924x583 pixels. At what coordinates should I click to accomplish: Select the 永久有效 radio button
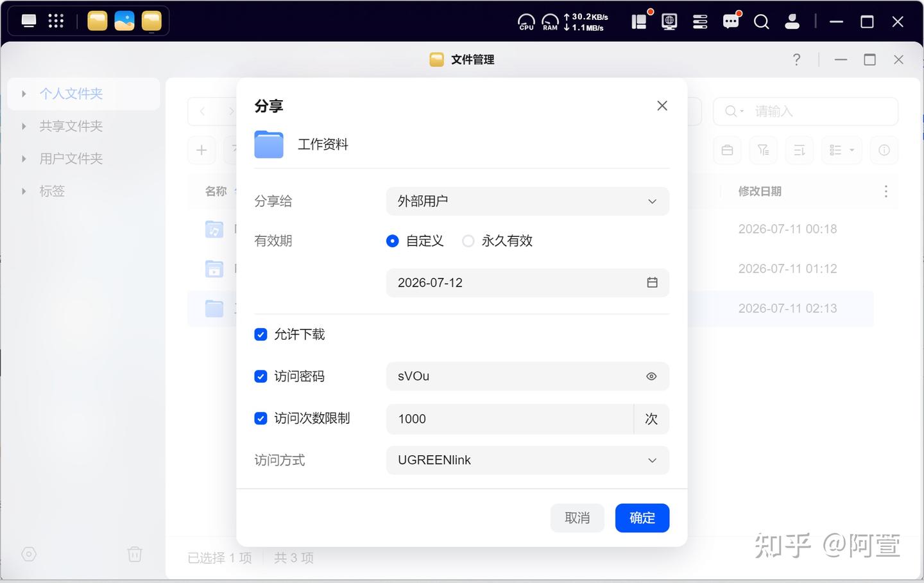(468, 241)
